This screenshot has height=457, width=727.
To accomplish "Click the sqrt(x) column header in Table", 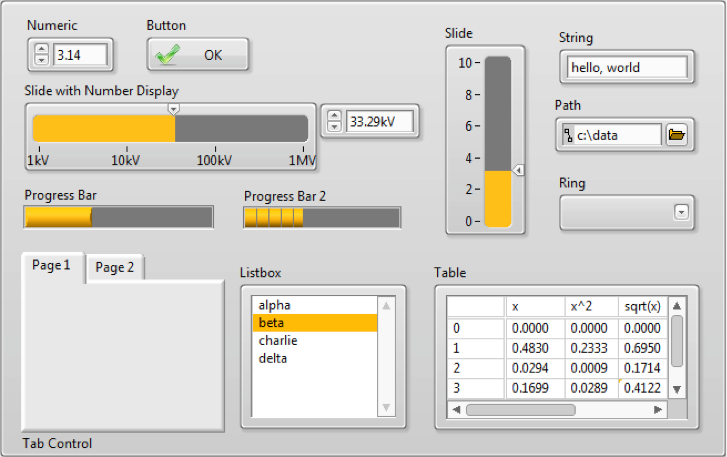I will [x=641, y=307].
